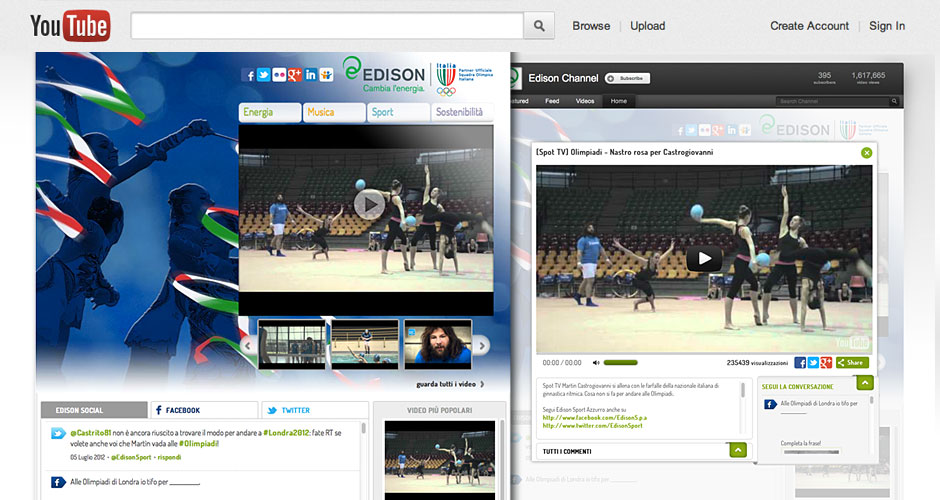Select the Twitter social tab
Viewport: 940px width, 500px height.
coord(314,410)
